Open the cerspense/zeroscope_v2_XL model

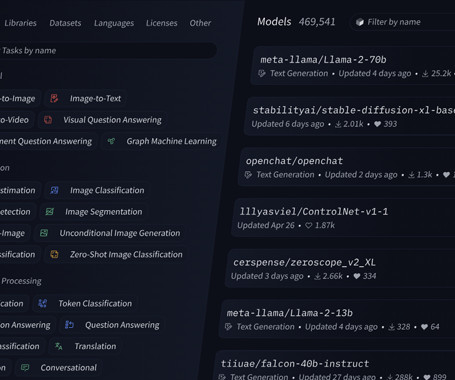[x=304, y=263]
